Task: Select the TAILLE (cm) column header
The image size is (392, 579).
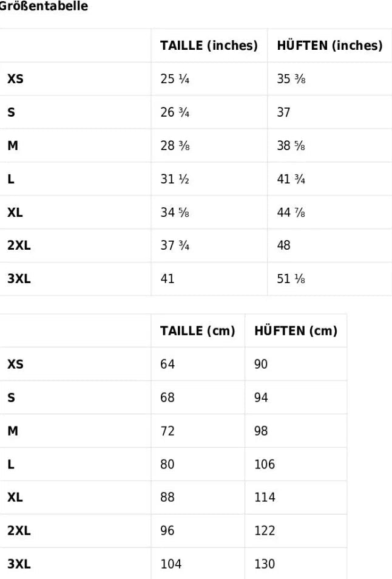Action: [197, 331]
